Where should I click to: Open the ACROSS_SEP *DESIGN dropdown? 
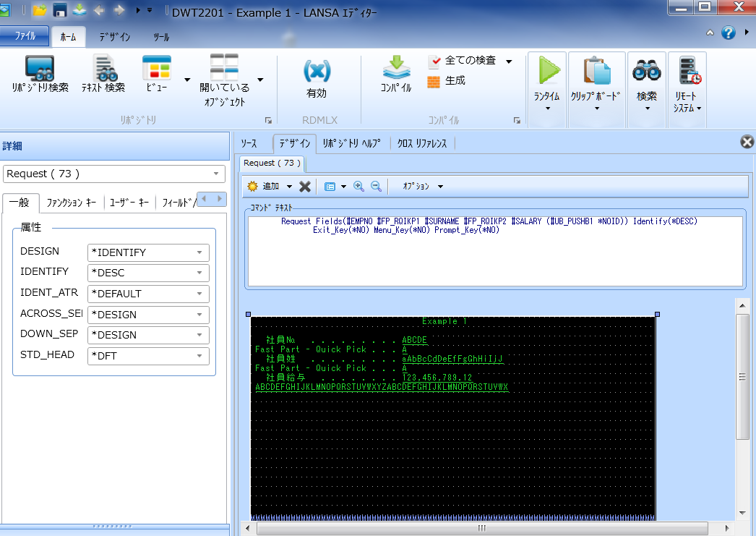point(148,315)
